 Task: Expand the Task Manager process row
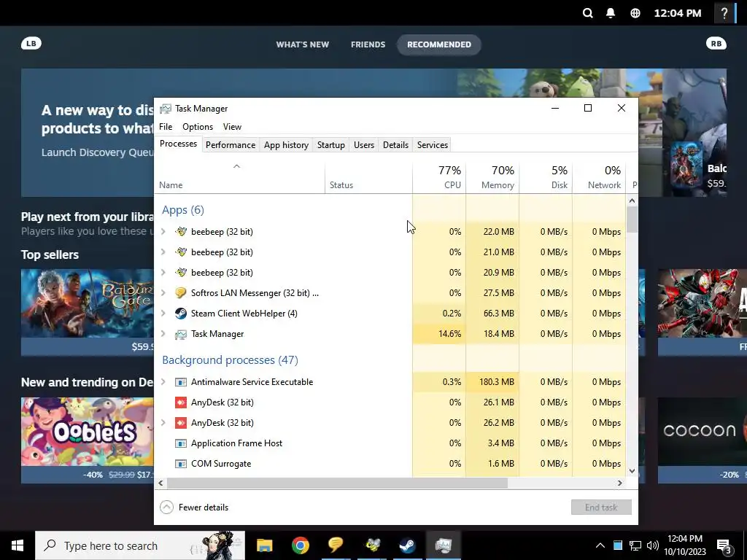[x=163, y=334]
